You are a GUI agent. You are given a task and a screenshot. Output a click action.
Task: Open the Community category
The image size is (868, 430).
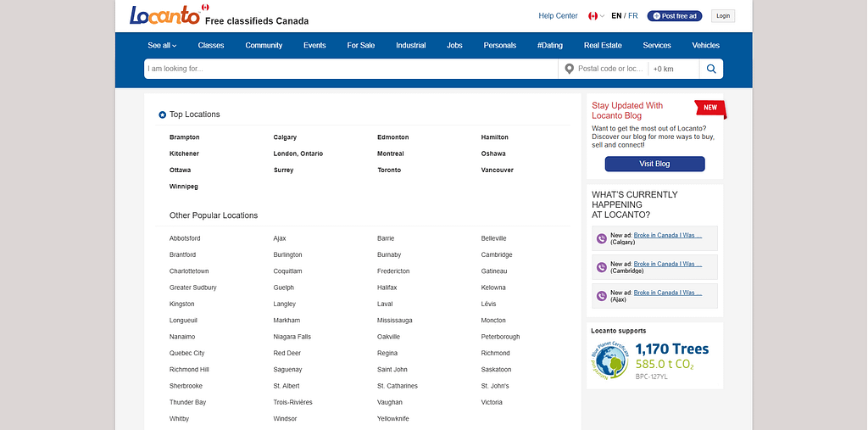tap(264, 46)
